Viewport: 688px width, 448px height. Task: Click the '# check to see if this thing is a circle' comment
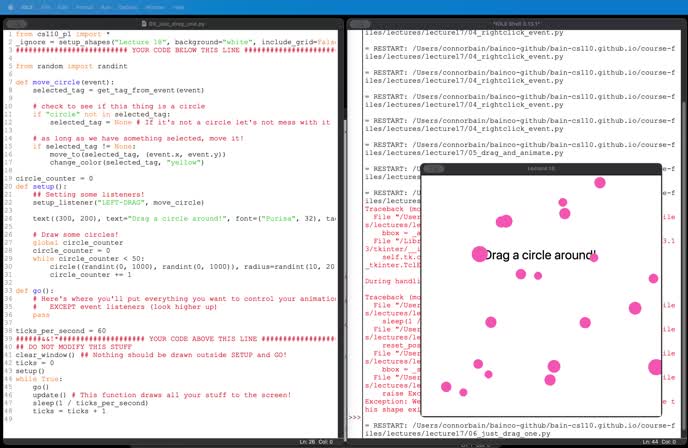[119, 106]
